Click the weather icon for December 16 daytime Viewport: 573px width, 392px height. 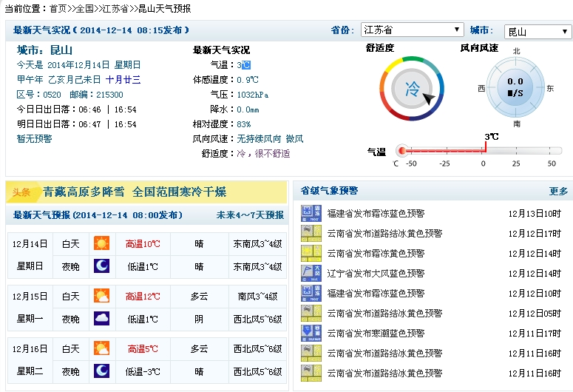[x=101, y=348]
